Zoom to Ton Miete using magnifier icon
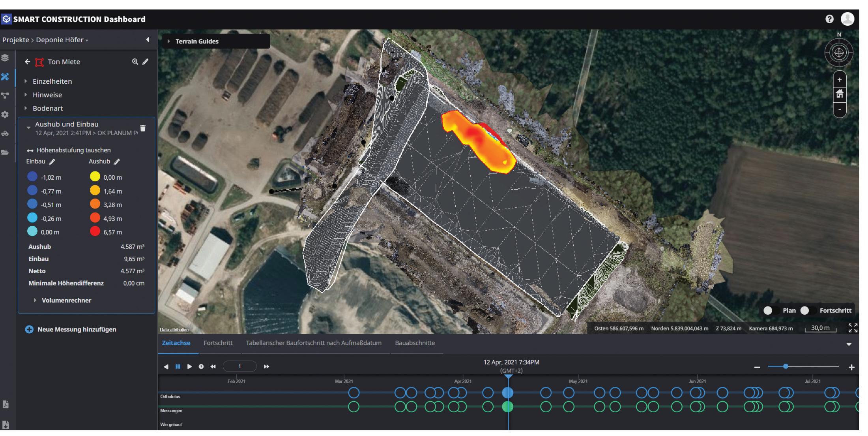This screenshot has height=436, width=868. pyautogui.click(x=135, y=62)
